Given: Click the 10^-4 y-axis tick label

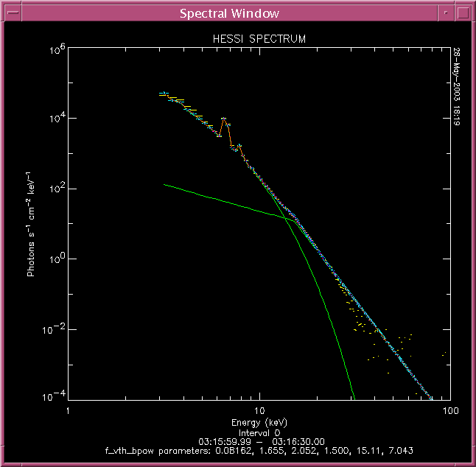Looking at the screenshot, I should pyautogui.click(x=54, y=396).
